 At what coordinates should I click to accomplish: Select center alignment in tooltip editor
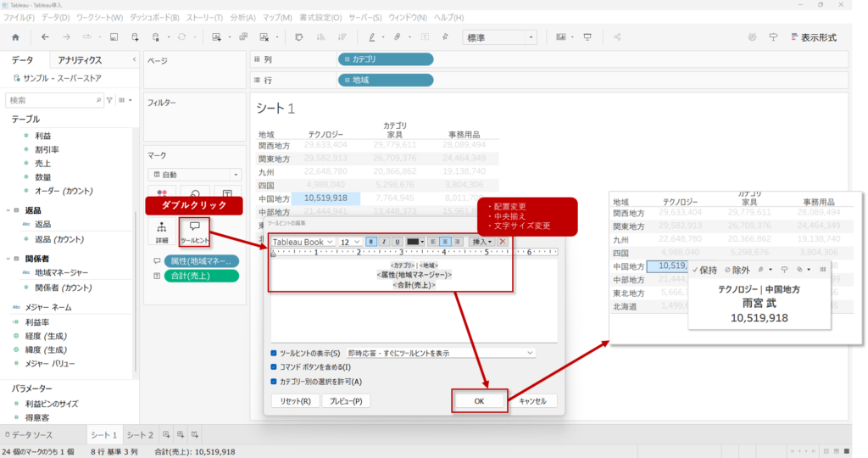(445, 242)
